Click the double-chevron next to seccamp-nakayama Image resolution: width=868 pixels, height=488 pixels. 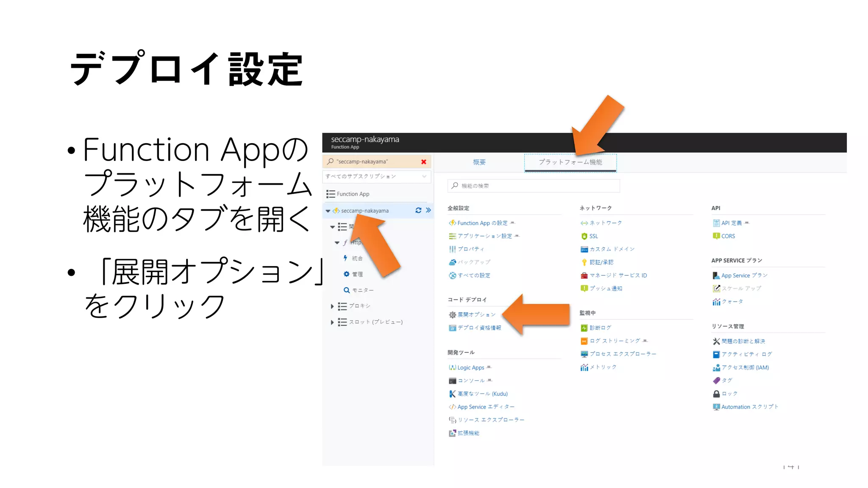[x=428, y=210]
